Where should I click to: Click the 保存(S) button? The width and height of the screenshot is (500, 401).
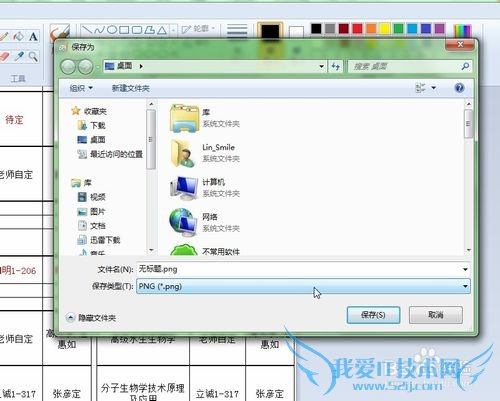point(373,315)
